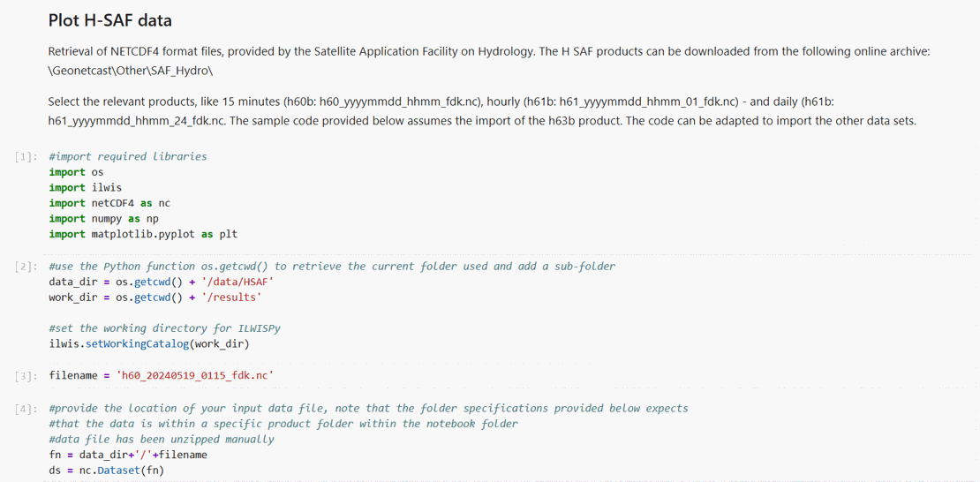This screenshot has height=482, width=980.
Task: Place cursor on "import netCDF4 as nc" line
Action: [109, 203]
